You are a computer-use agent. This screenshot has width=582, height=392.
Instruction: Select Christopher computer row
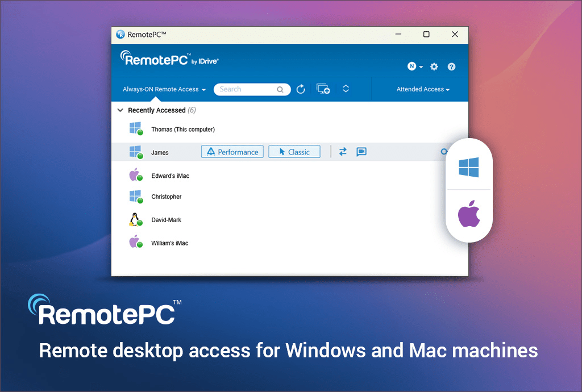tap(289, 197)
